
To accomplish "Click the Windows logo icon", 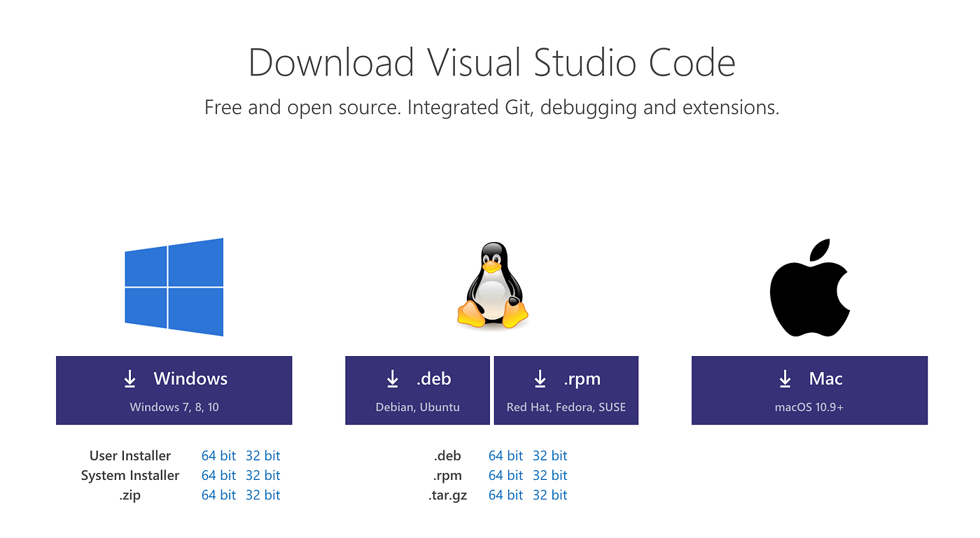I will tap(174, 286).
